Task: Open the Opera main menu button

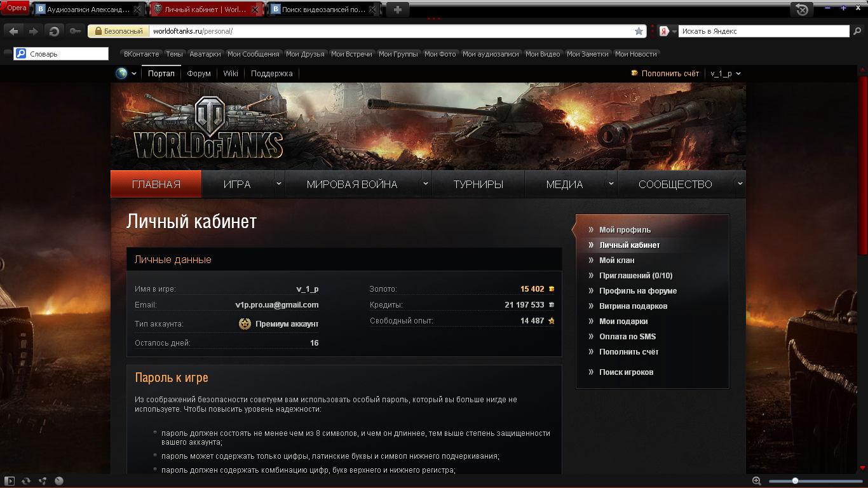Action: pos(16,8)
